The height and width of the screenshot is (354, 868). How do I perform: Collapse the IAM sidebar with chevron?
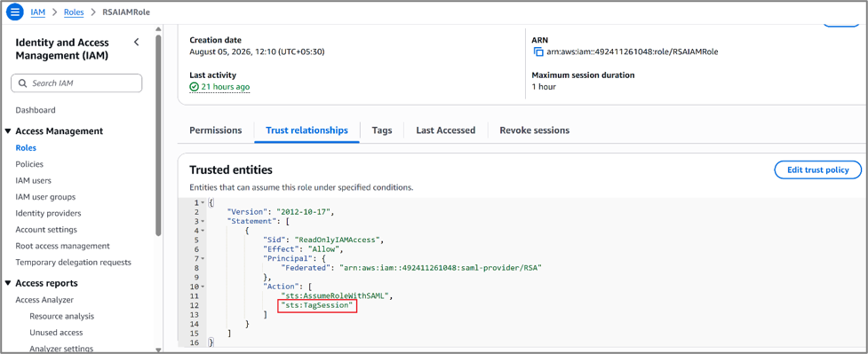pos(137,43)
